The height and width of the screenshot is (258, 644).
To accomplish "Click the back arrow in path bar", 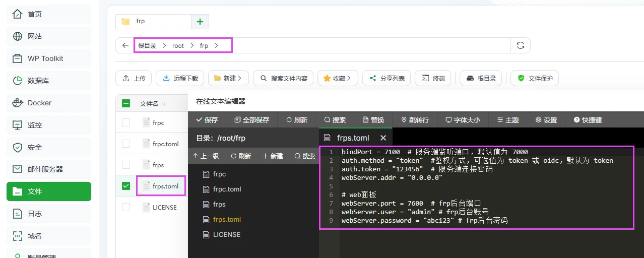I will 125,45.
